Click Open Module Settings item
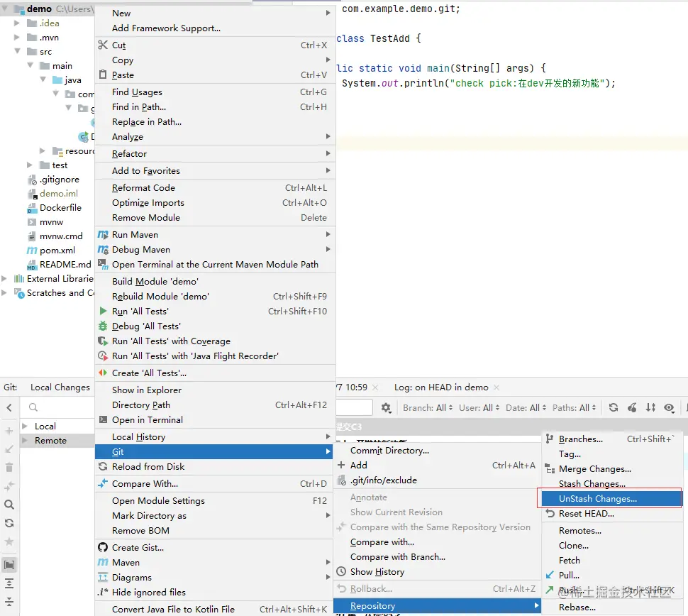Screen dimensions: 688x616 (215, 500)
